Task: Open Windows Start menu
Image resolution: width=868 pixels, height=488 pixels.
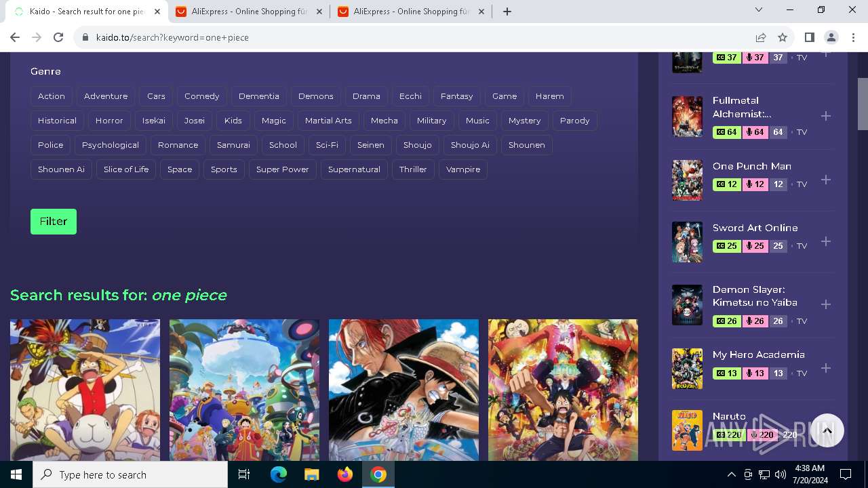Action: pyautogui.click(x=16, y=474)
